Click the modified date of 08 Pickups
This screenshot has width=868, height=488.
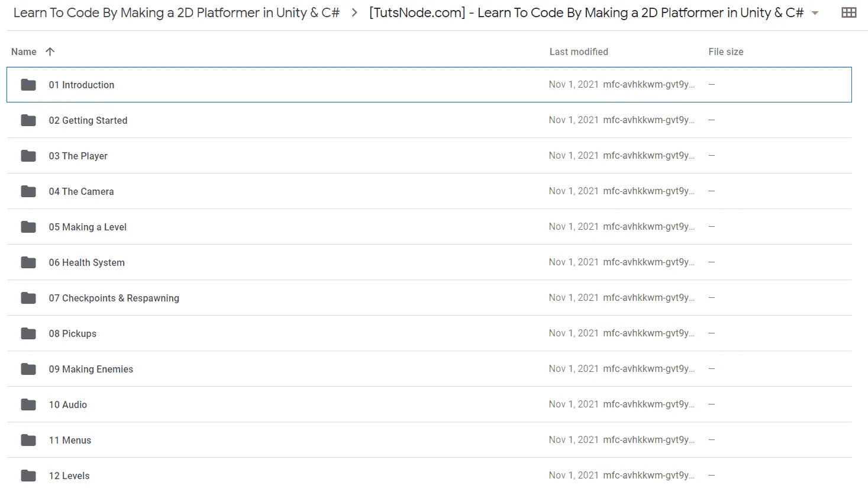tap(573, 333)
